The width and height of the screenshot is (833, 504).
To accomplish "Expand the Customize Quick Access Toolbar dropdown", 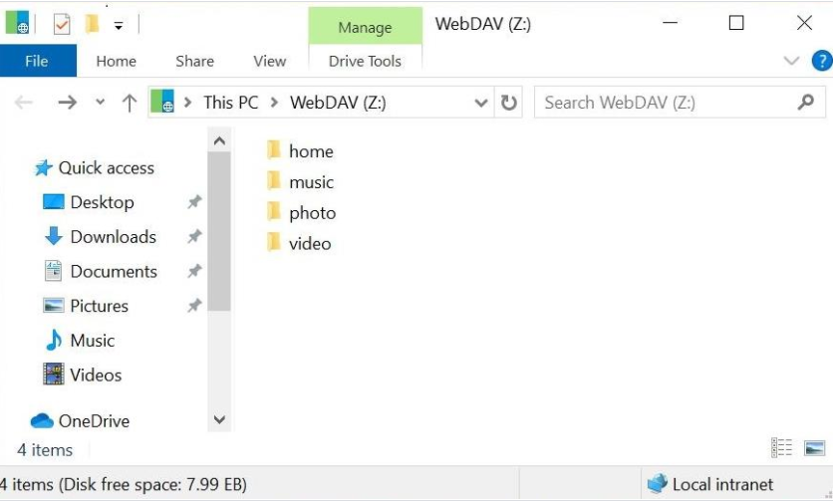I will pyautogui.click(x=119, y=26).
